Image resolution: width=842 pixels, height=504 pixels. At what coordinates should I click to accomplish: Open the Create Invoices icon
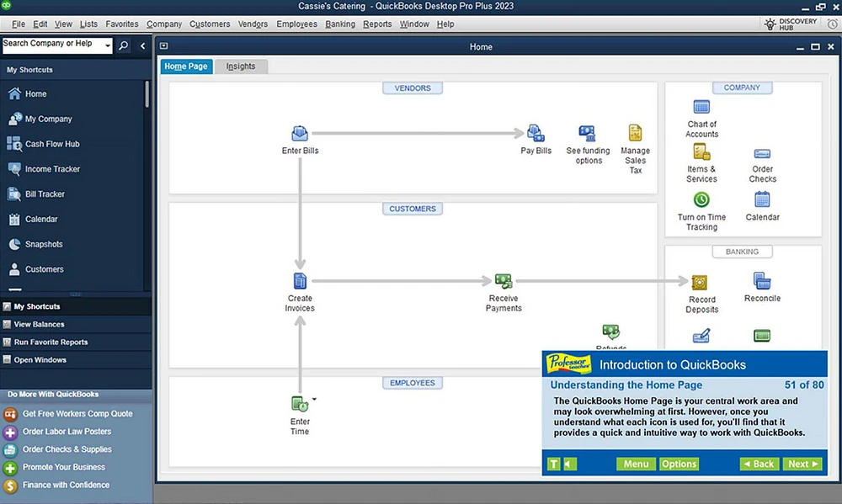point(300,281)
